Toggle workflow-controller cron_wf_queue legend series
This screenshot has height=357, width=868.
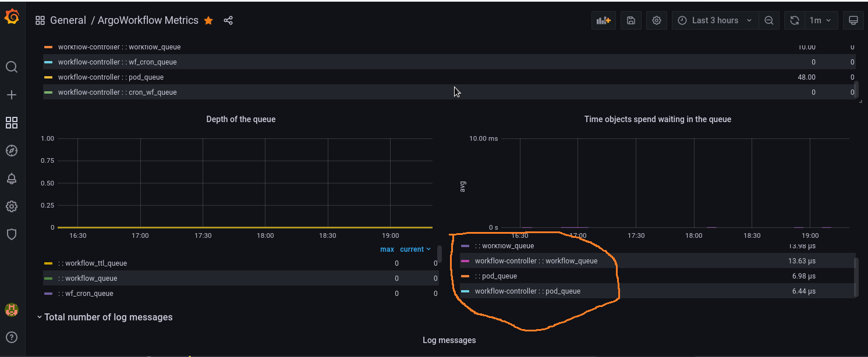(x=117, y=92)
